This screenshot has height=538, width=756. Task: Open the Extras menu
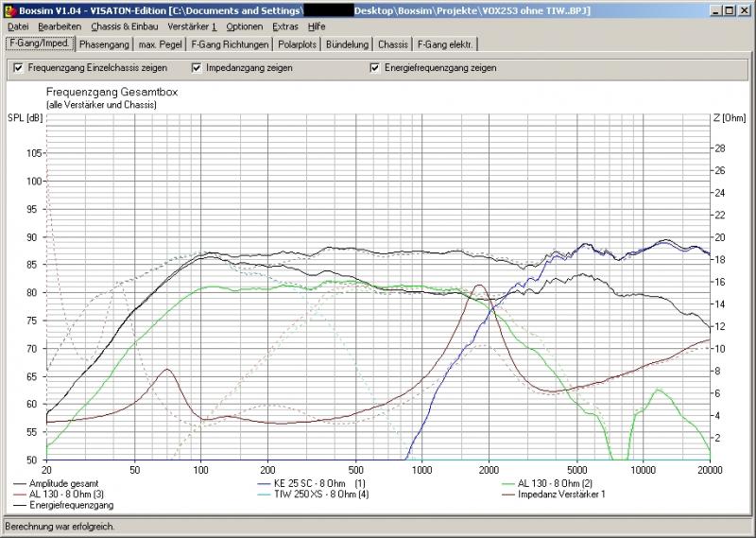pos(284,26)
